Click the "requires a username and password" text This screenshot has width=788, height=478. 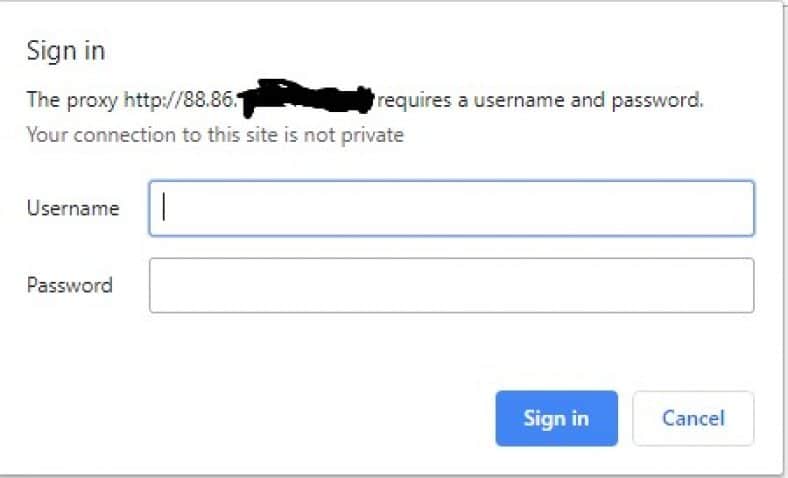point(540,100)
